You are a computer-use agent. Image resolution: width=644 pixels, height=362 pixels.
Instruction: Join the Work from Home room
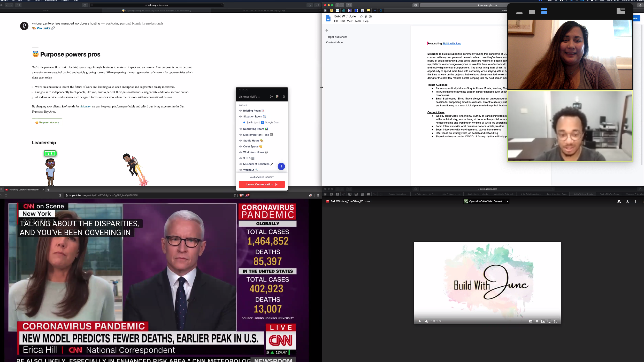pyautogui.click(x=254, y=152)
